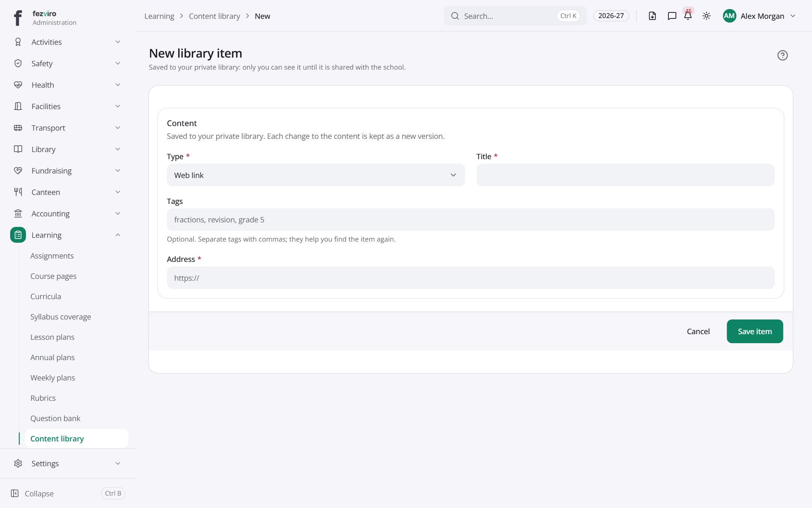Click the Accounting bank icon

[x=18, y=213]
